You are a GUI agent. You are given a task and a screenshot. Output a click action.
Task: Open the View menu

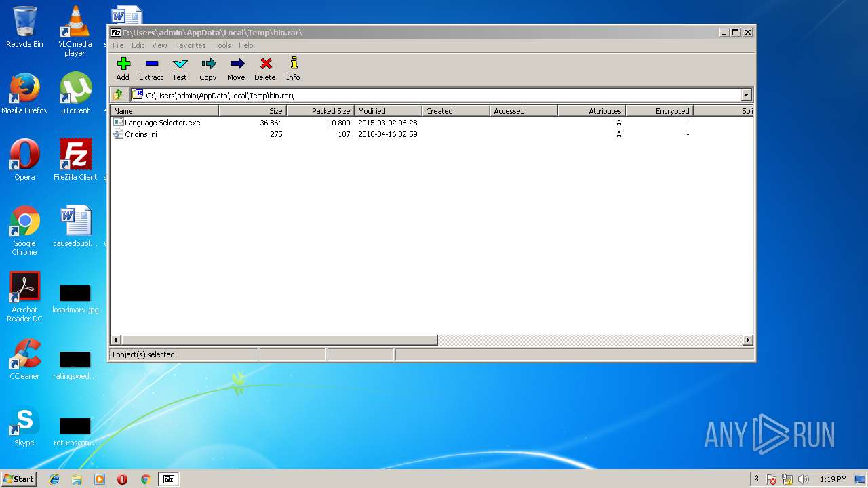[159, 45]
